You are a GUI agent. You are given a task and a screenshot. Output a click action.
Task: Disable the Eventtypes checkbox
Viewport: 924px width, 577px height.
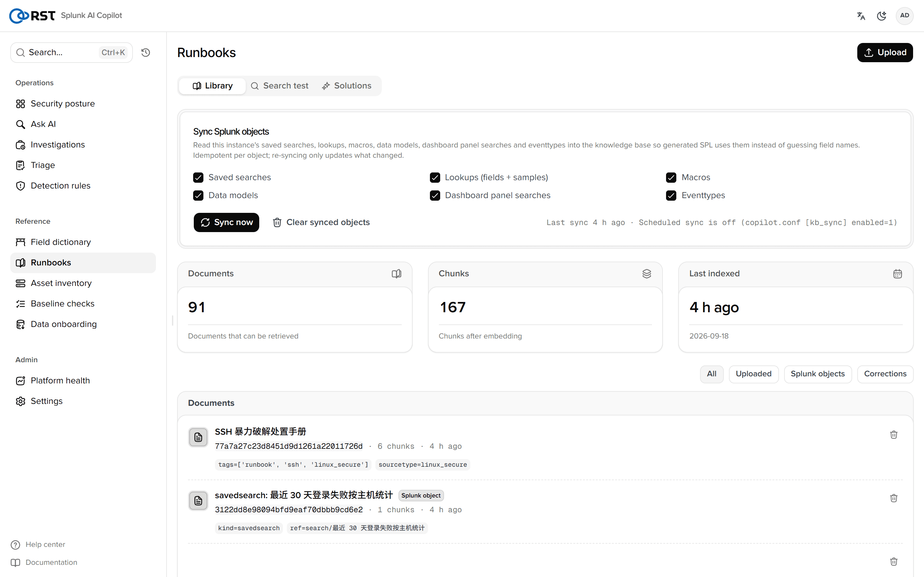pyautogui.click(x=671, y=196)
